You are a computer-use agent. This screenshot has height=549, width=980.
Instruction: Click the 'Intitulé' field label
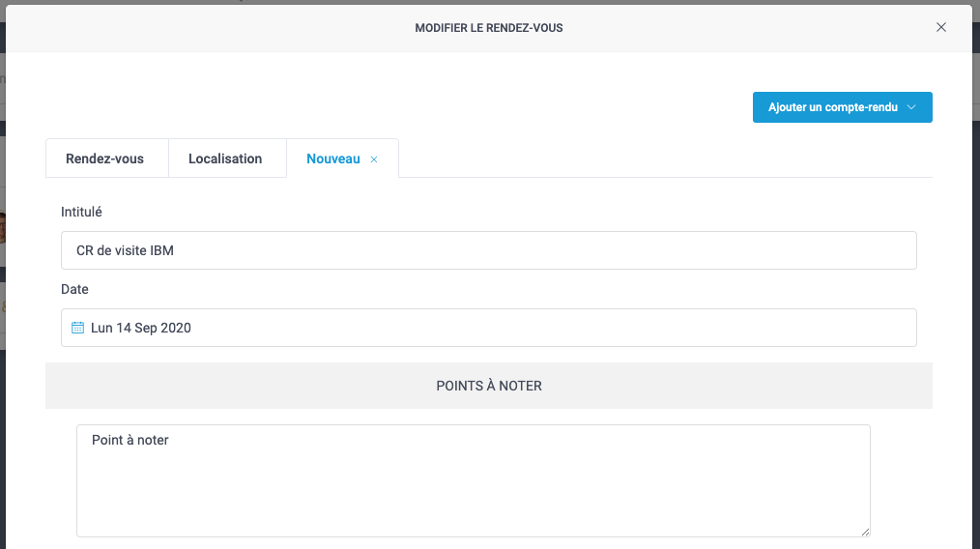[x=81, y=212]
